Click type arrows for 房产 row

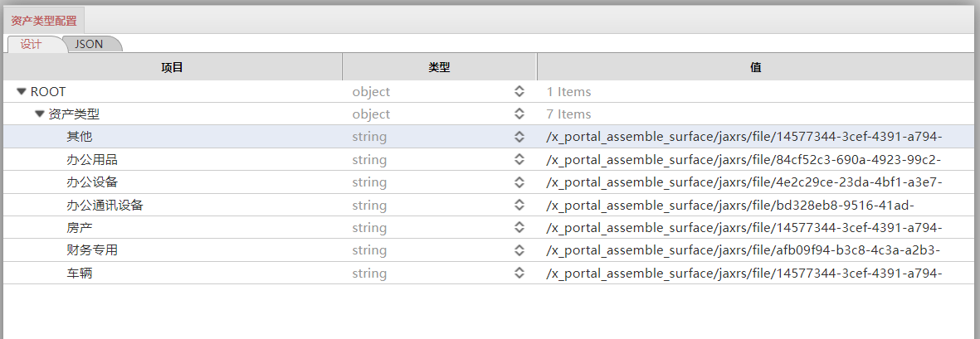point(519,227)
